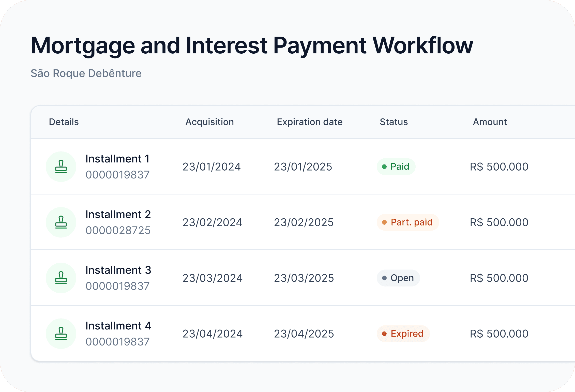Click the Expired status badge
575x392 pixels.
point(403,334)
